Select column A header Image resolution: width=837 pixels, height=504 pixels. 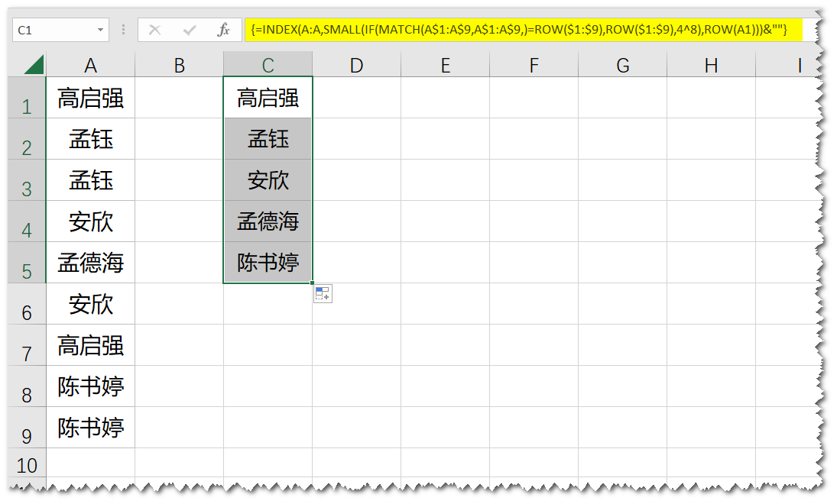(x=90, y=65)
